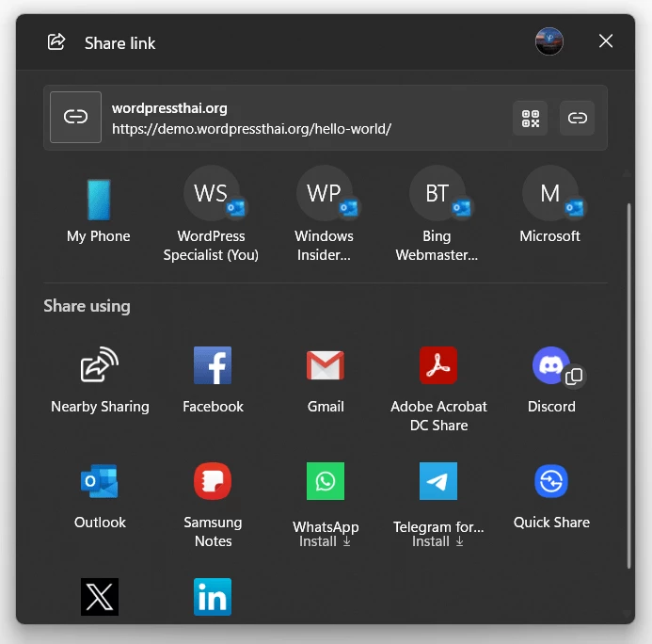Choose Adobe Acrobat DC Share
Screen dimensions: 652x644
pyautogui.click(x=438, y=390)
